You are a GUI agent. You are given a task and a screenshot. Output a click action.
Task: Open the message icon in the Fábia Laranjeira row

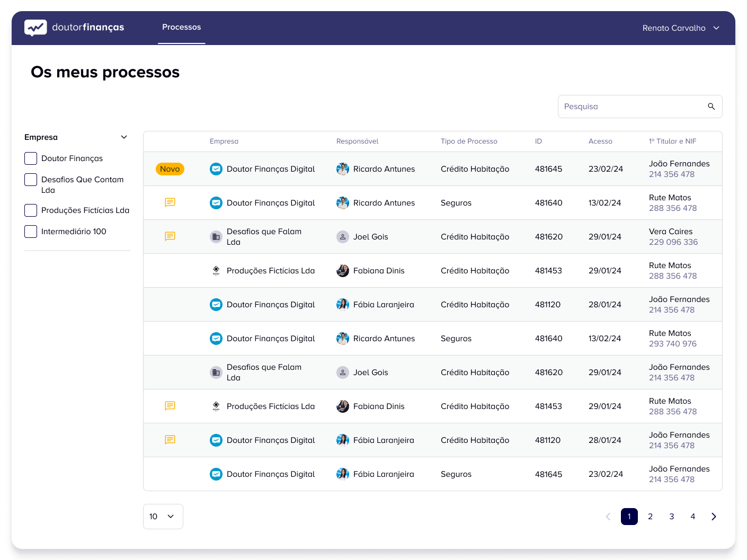click(x=170, y=440)
